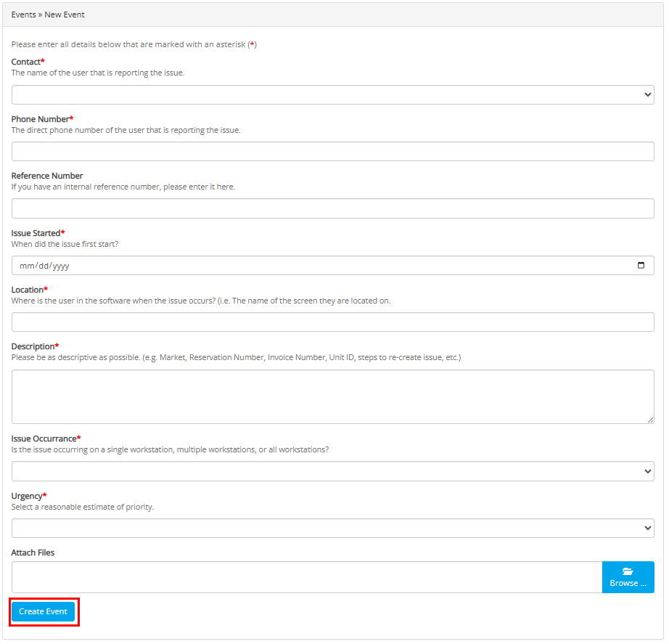
Task: Click the Attach Files path field
Action: (x=306, y=577)
